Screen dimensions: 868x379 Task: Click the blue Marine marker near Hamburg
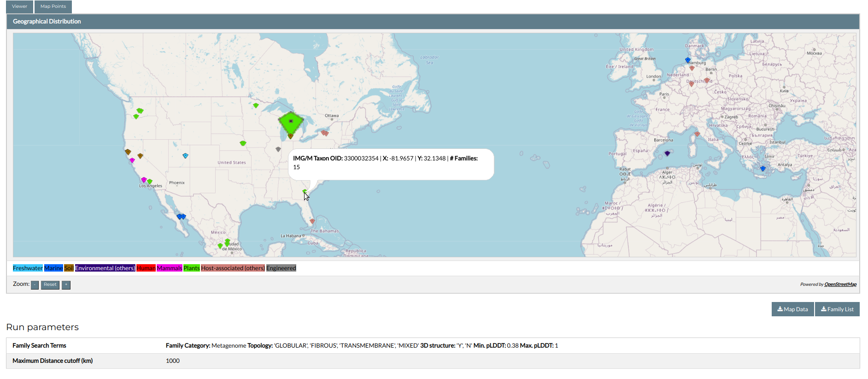688,60
